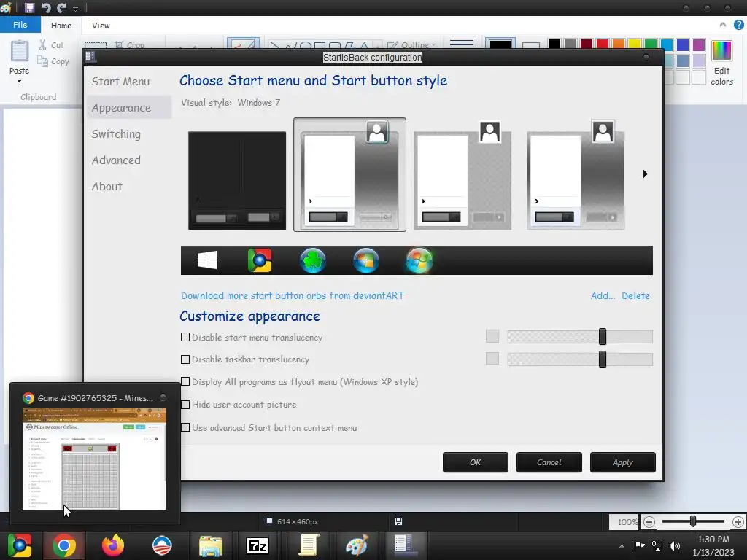The width and height of the screenshot is (747, 560).
Task: Click Cancel in StartIsBack configuration
Action: coord(549,462)
